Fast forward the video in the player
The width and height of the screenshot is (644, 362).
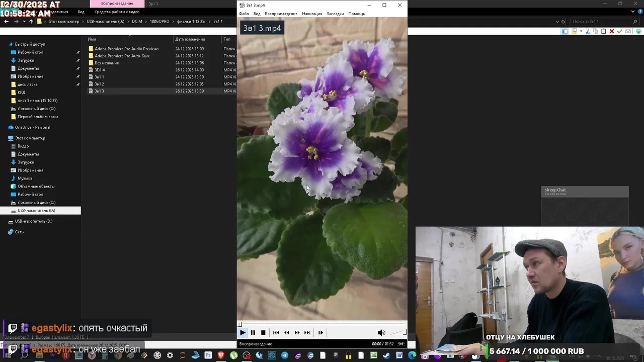[297, 332]
